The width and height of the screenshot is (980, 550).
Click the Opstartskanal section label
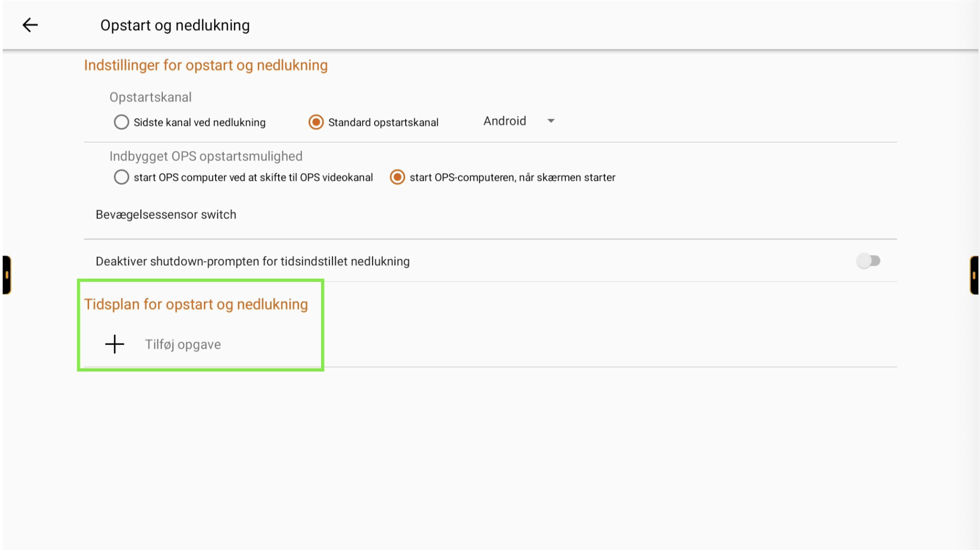[151, 97]
